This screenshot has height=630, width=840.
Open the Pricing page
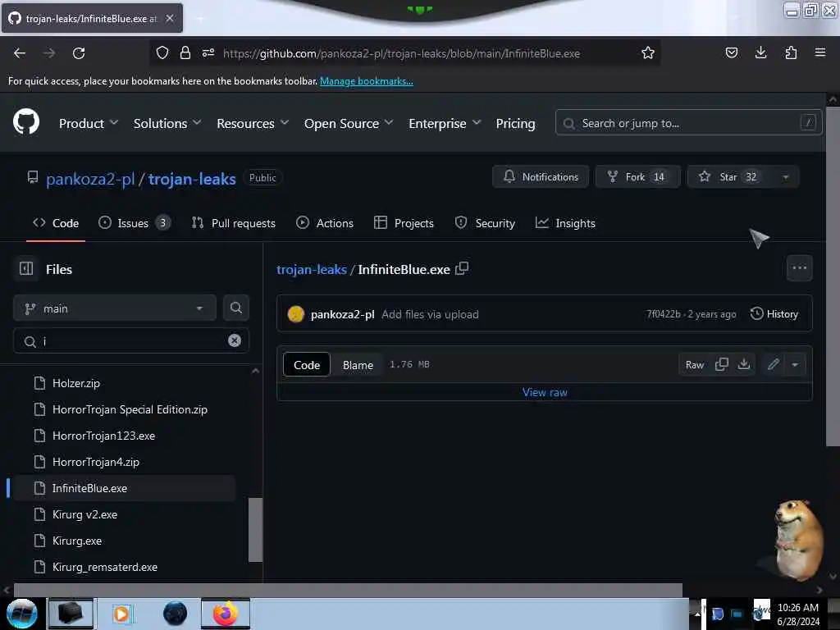click(515, 123)
